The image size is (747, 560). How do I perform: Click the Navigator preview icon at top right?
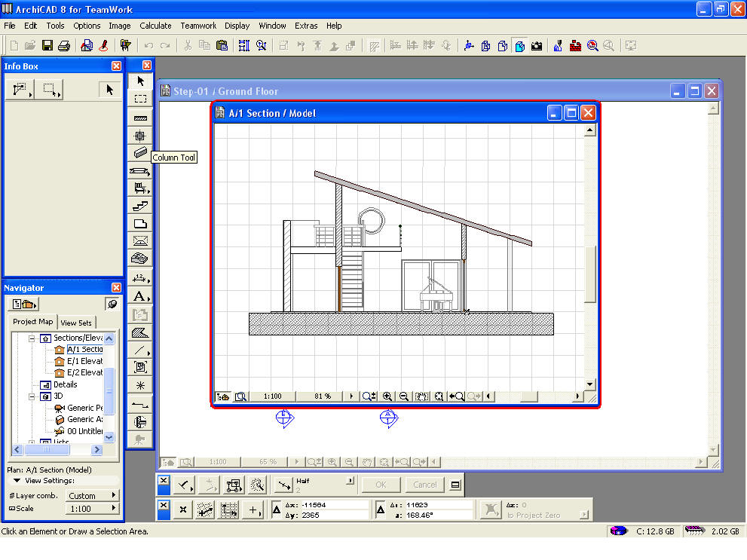coord(112,304)
